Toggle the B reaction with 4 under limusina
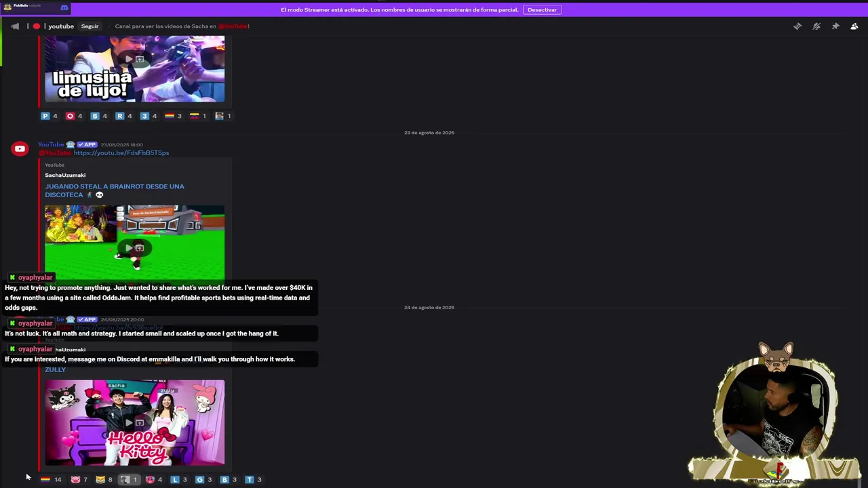Viewport: 868px width, 488px height. pyautogui.click(x=99, y=116)
